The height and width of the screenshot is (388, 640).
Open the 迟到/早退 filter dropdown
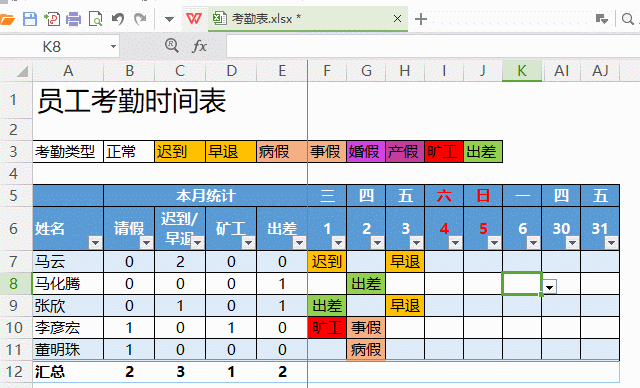click(198, 243)
